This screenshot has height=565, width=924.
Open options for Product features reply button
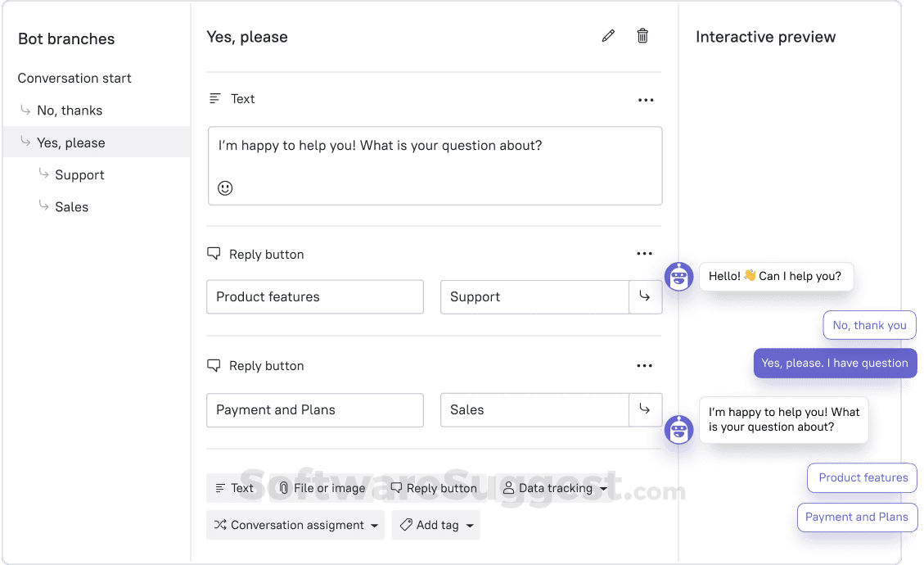645,254
